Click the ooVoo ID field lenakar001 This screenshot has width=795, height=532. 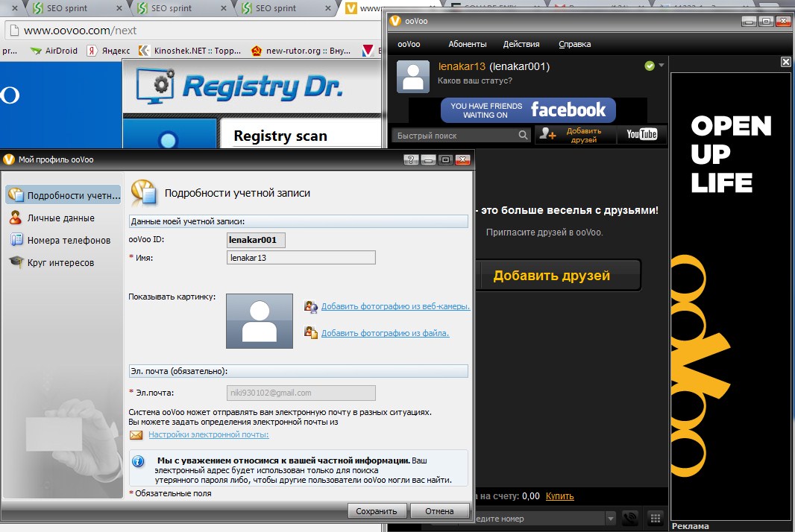click(x=256, y=240)
